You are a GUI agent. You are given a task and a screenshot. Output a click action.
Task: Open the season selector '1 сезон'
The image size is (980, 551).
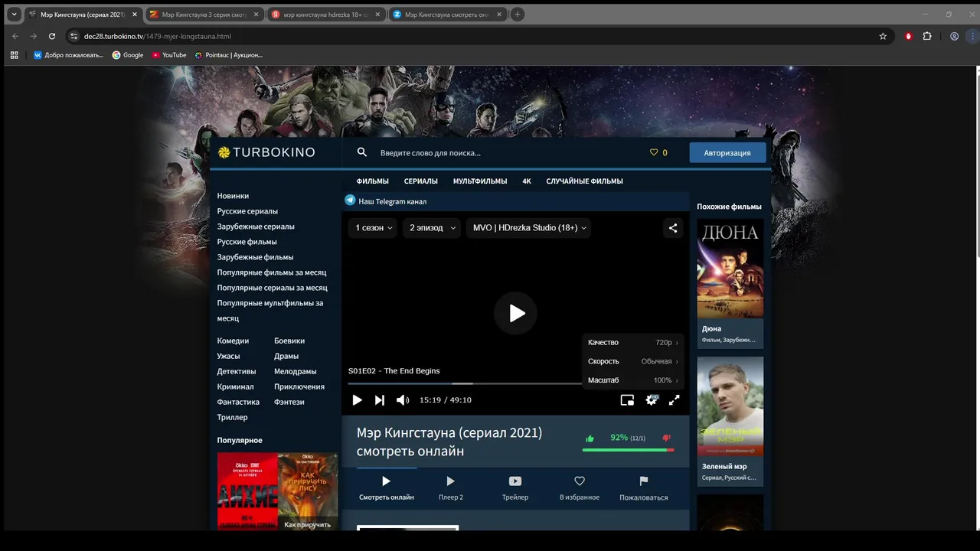[374, 228]
